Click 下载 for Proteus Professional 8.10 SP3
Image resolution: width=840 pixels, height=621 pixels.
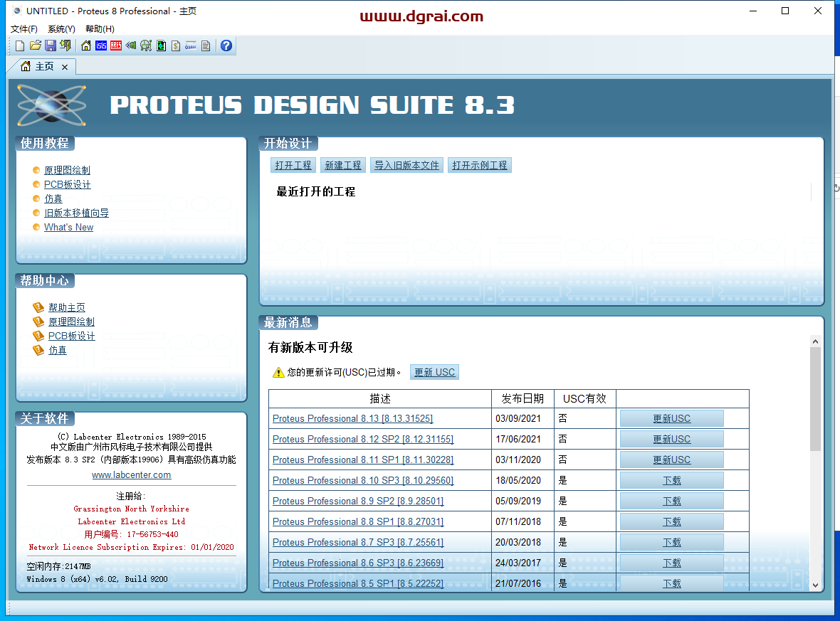click(x=671, y=481)
